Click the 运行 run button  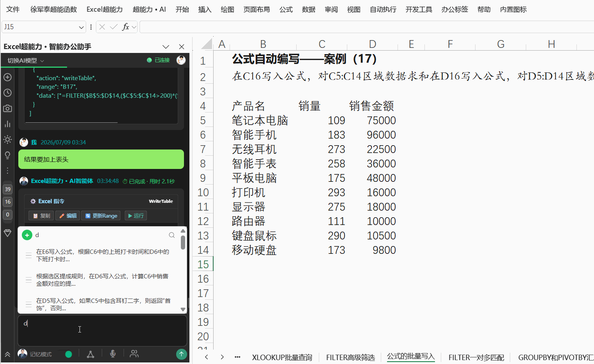tap(136, 216)
